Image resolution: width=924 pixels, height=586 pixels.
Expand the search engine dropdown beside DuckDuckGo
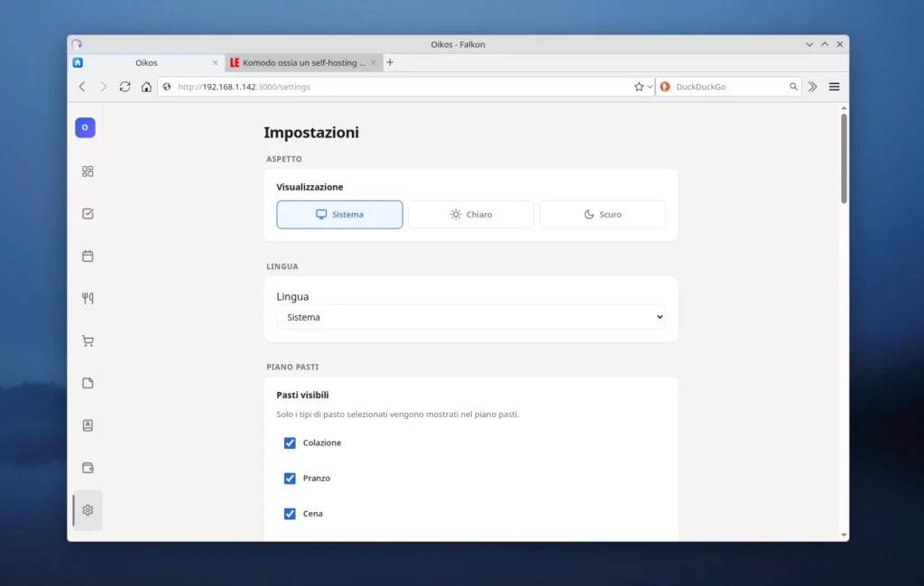666,87
